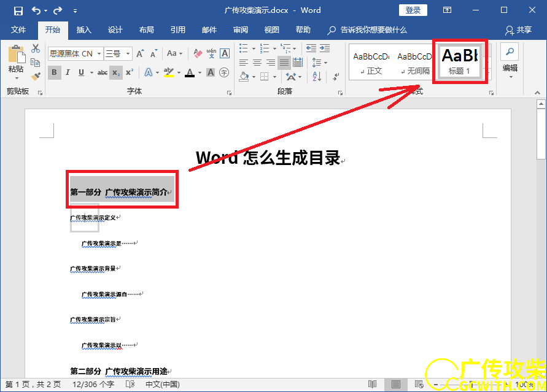Screen dimensions: 547x392
Task: Center align the text
Action: [x=257, y=63]
